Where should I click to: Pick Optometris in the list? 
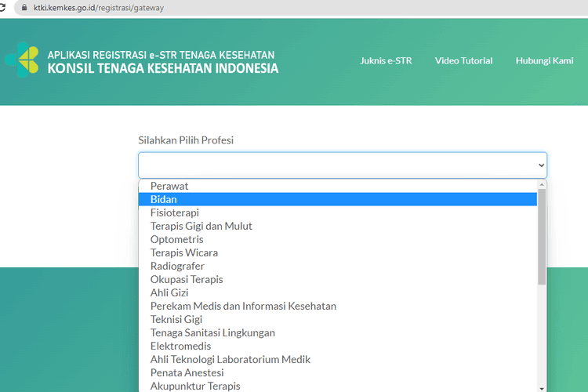point(337,239)
